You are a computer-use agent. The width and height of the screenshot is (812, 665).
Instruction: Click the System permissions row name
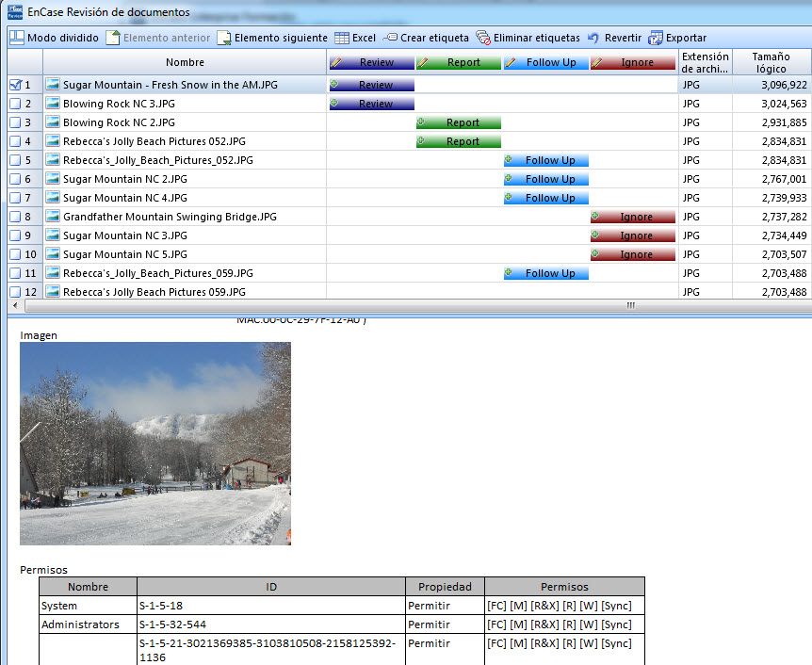tap(59, 606)
